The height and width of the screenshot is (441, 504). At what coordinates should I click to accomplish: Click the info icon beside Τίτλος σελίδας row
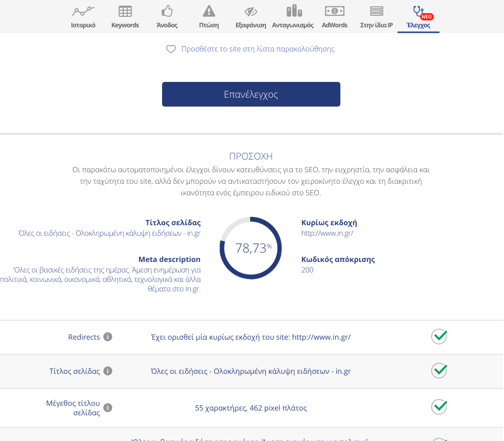click(x=108, y=371)
